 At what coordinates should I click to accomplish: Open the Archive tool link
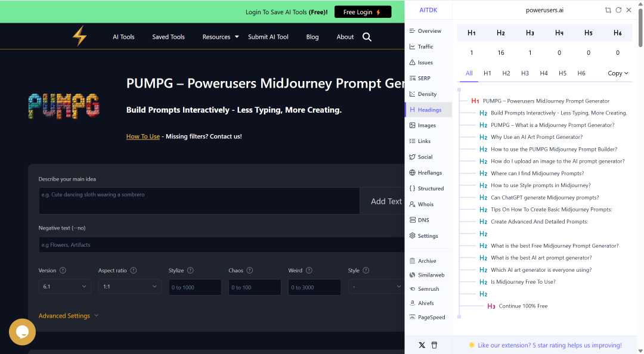click(x=423, y=261)
